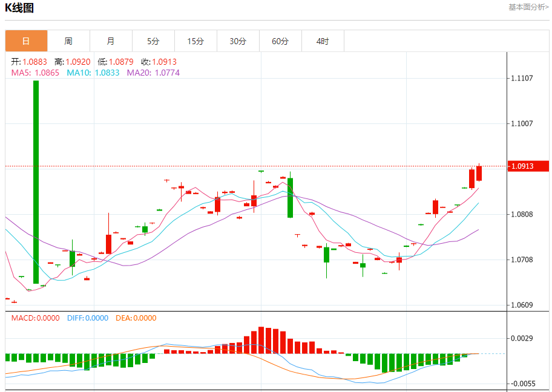Open the 15分 interval tab
552x392 pixels.
[195, 41]
